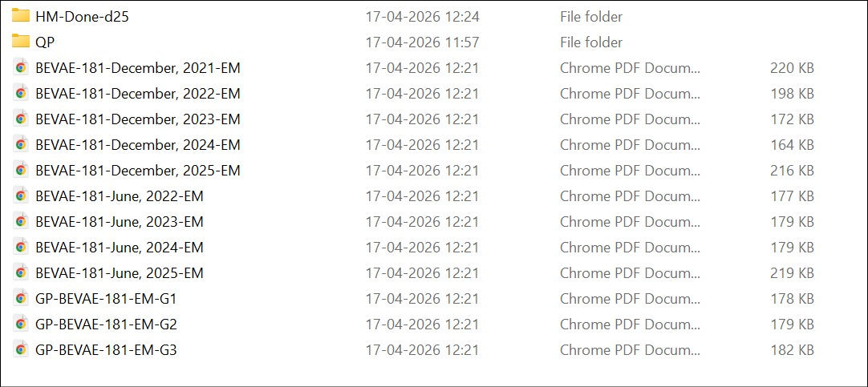Click File folder type of HM-Done-d25
The image size is (868, 387).
(x=591, y=17)
